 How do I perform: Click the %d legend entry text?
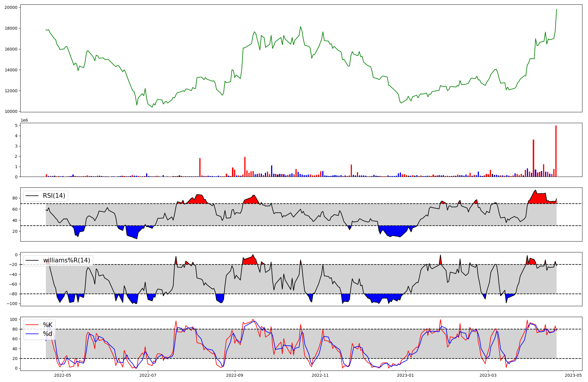48,334
